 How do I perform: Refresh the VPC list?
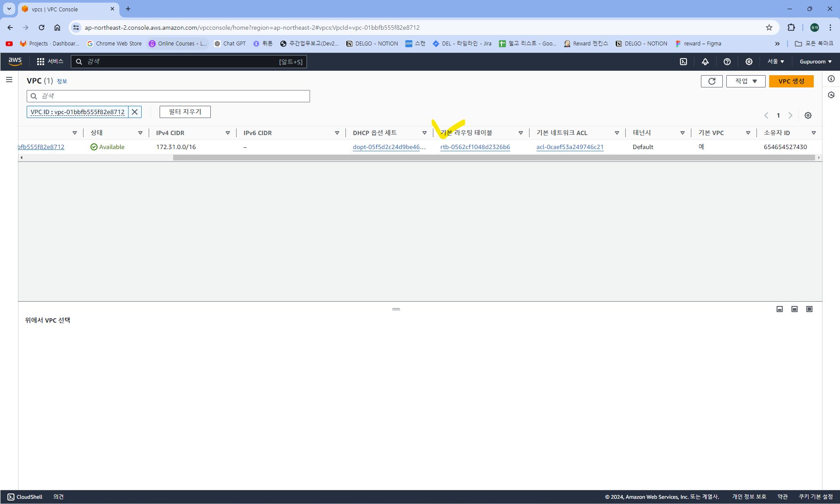point(711,81)
